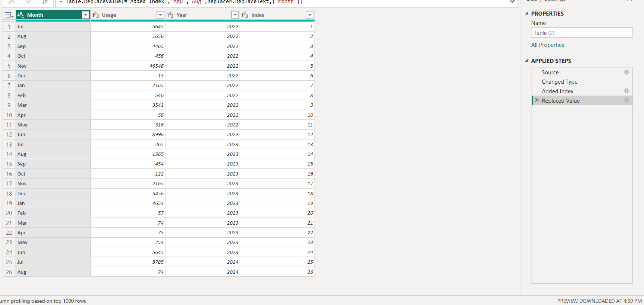Image resolution: width=644 pixels, height=305 pixels.
Task: Click the Month cell in row 4 (Oct)
Action: pos(53,56)
